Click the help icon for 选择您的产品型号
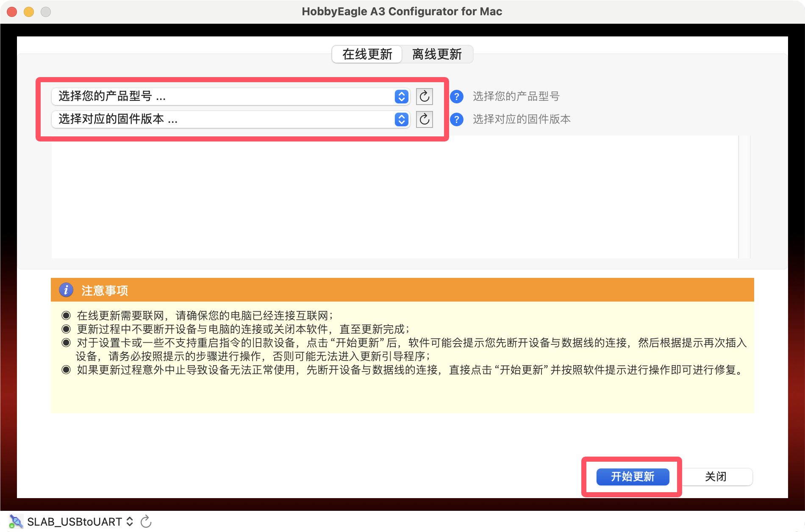This screenshot has height=532, width=805. tap(456, 97)
